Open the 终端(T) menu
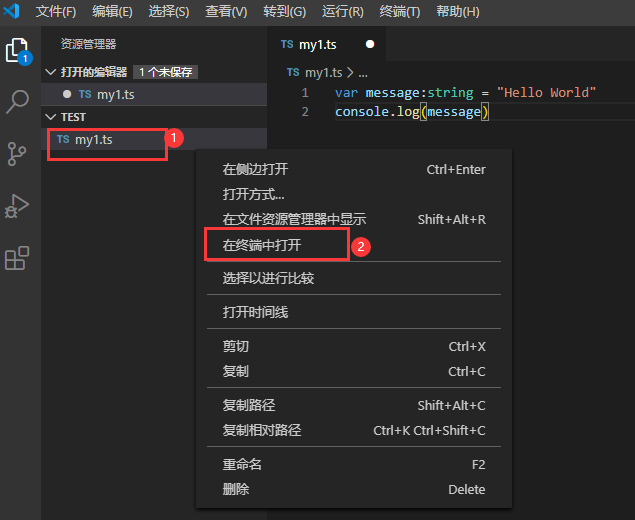The width and height of the screenshot is (635, 520). [400, 11]
